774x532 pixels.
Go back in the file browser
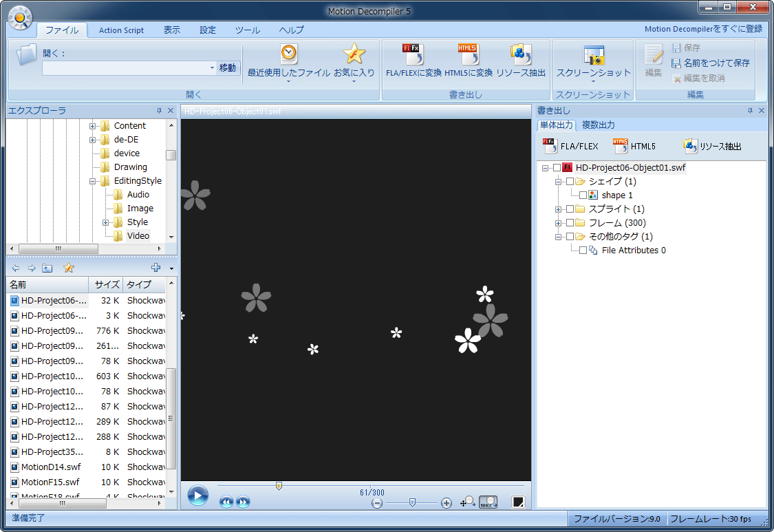coord(16,268)
